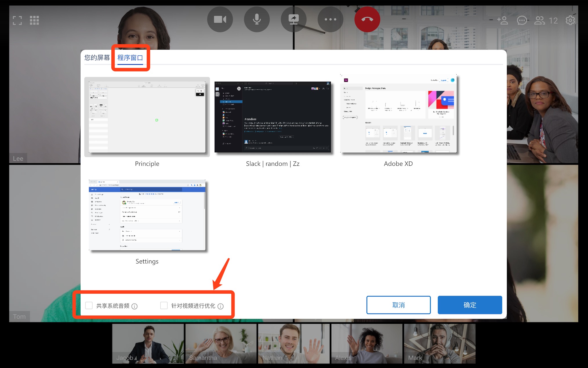
Task: Enter fullscreen mode
Action: (17, 20)
